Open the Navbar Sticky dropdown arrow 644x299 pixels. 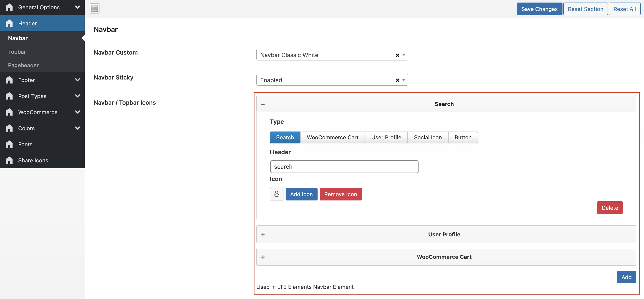click(404, 80)
